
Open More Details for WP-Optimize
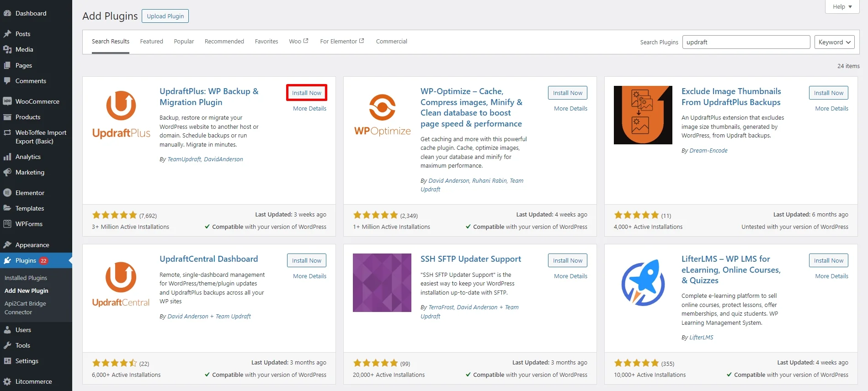tap(570, 109)
